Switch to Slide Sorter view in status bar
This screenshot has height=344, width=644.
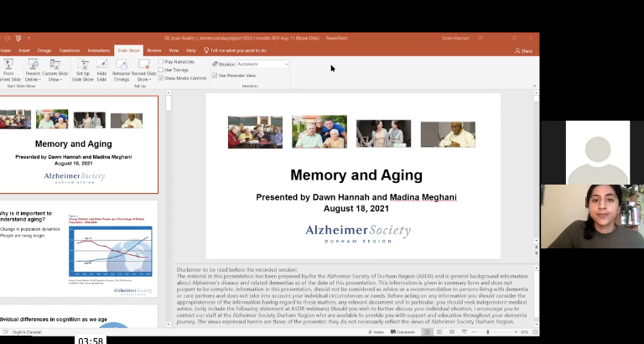pos(439,332)
